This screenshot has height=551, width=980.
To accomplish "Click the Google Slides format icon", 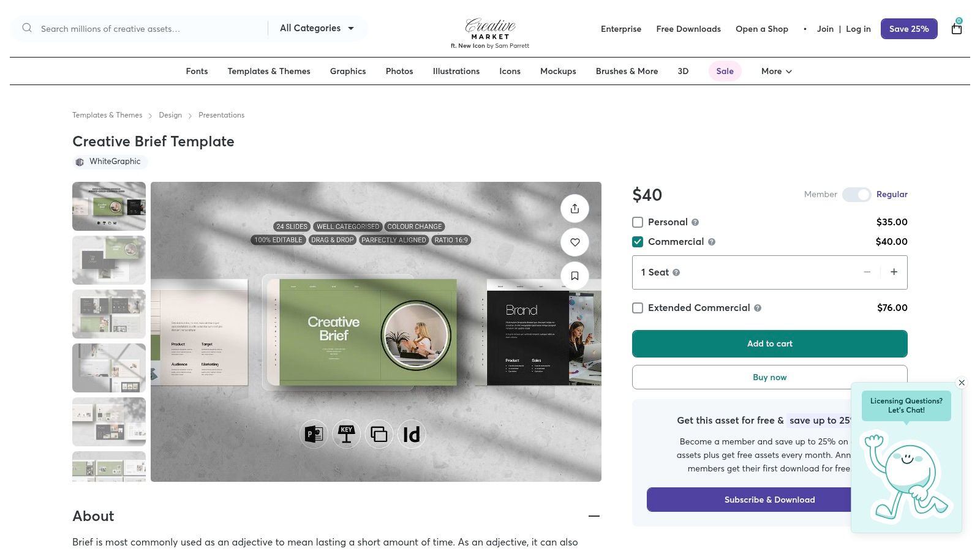I will click(x=379, y=433).
